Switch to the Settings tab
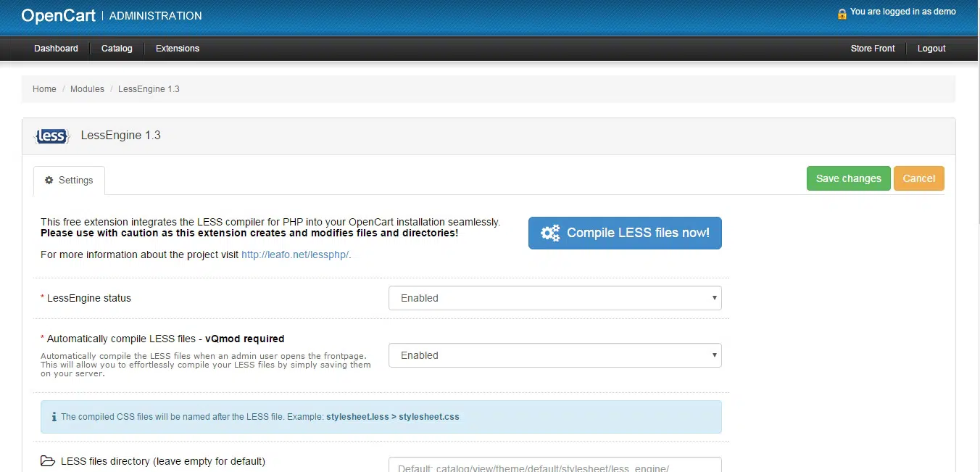This screenshot has height=472, width=980. click(x=69, y=181)
